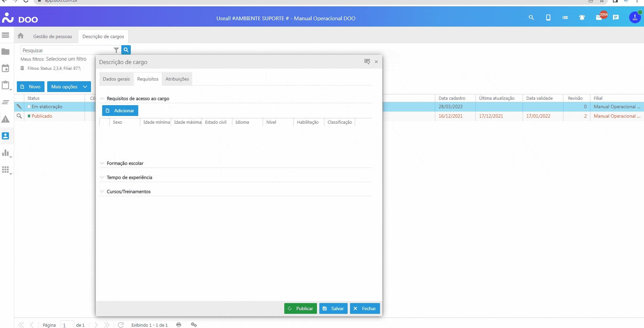Open the calendar icon in left sidebar
This screenshot has width=644, height=328.
(x=5, y=68)
